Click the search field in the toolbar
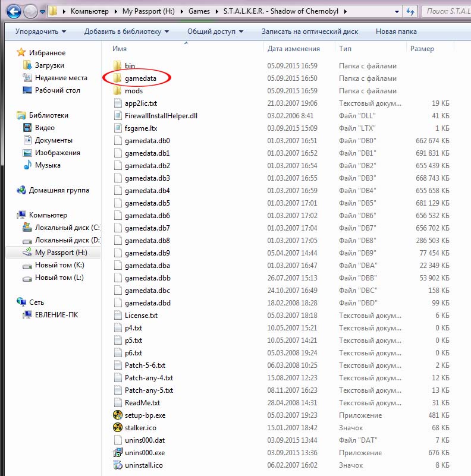Image resolution: width=471 pixels, height=476 pixels. [x=446, y=11]
